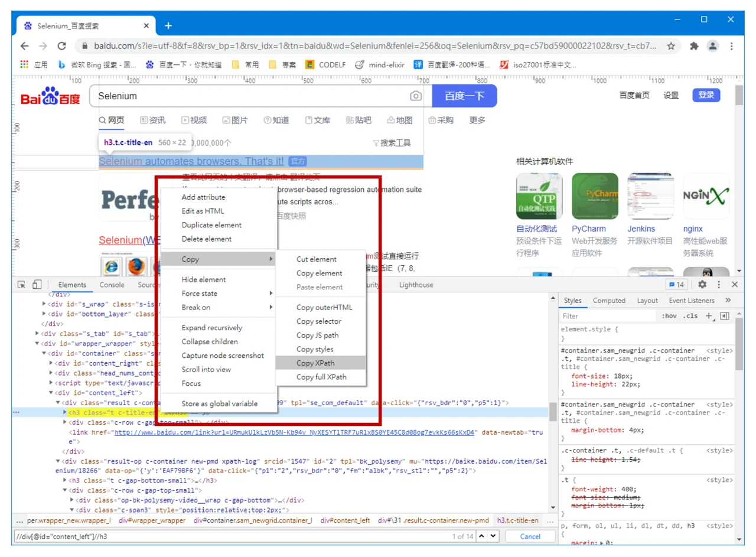
Task: Open the 微软 Bing 搜索 bookmark
Action: pyautogui.click(x=97, y=65)
